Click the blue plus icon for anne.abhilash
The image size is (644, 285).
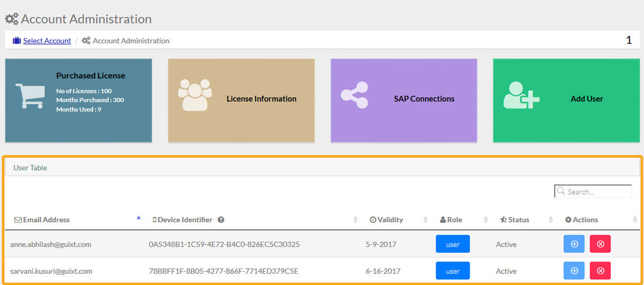[574, 244]
